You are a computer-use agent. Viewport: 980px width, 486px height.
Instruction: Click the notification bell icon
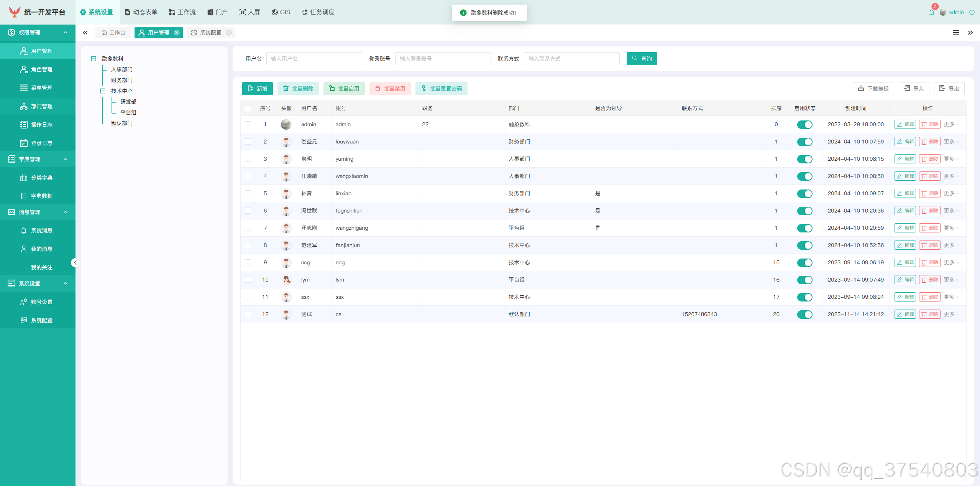[x=931, y=12]
